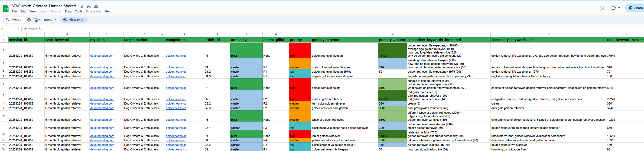Click the View only mode chip
This screenshot has height=151, width=644.
click(73, 20)
